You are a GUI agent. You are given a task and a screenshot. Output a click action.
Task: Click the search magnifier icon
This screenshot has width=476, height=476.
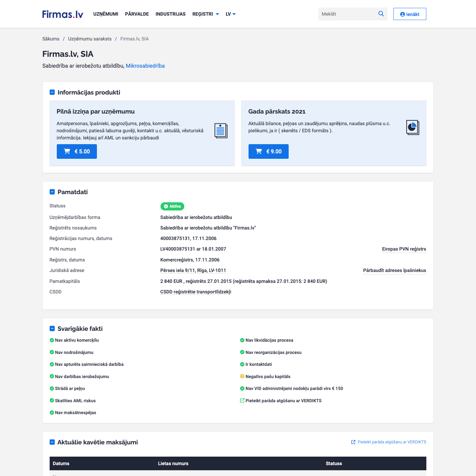(x=381, y=14)
